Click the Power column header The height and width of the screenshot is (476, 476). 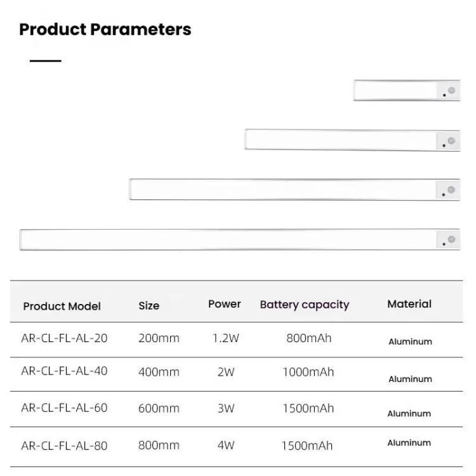point(225,304)
